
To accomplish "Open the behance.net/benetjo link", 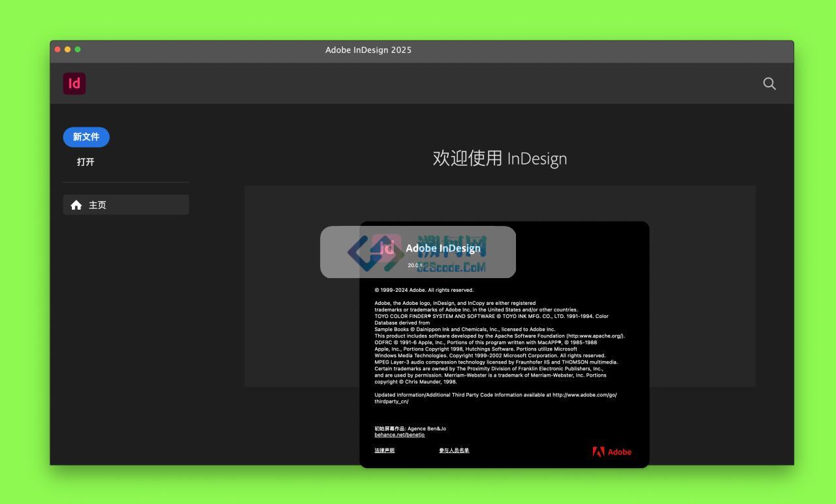I will [399, 435].
